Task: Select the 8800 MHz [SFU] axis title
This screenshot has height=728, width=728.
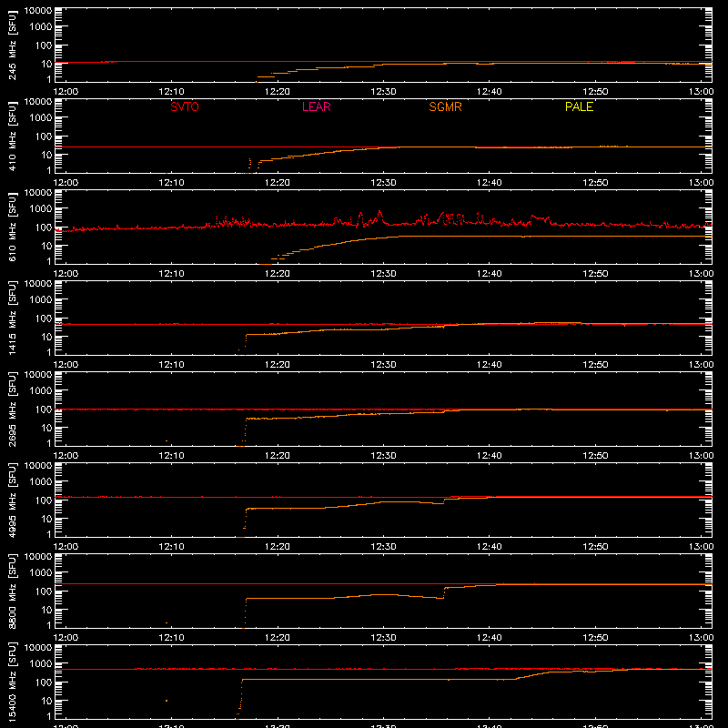Action: 13,591
